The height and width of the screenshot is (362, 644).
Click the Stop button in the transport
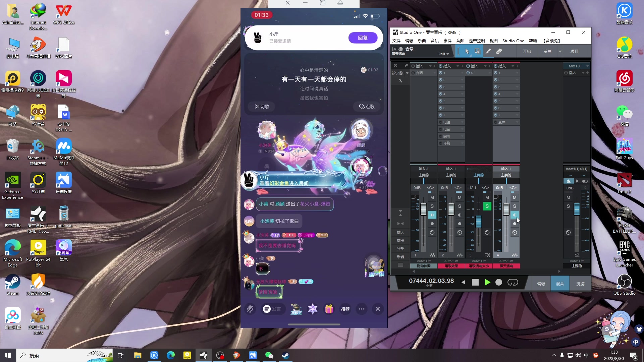click(x=475, y=283)
